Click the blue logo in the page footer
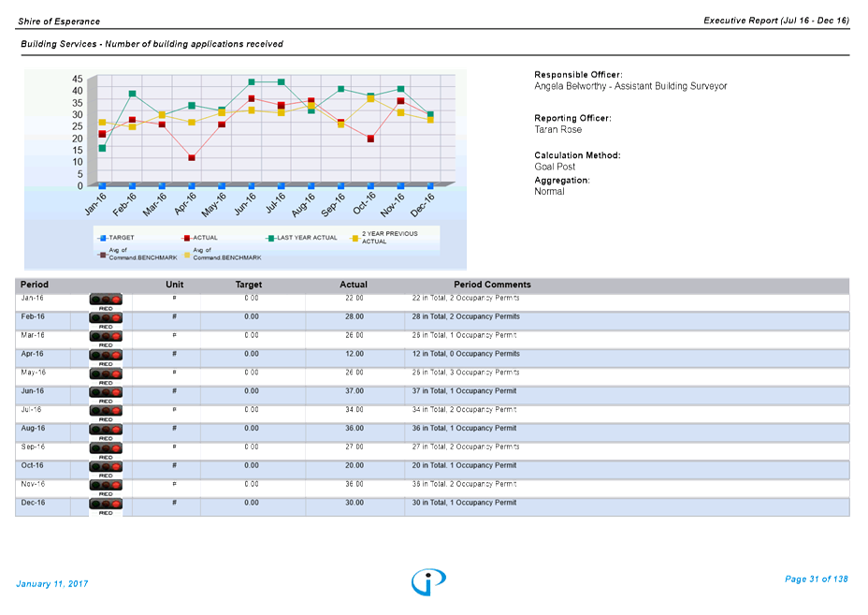868x615 pixels. [428, 581]
